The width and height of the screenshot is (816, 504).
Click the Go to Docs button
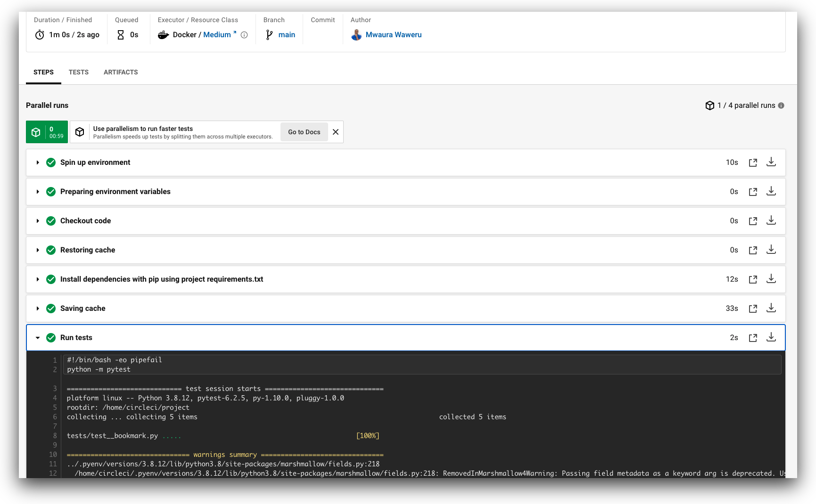[x=304, y=132]
